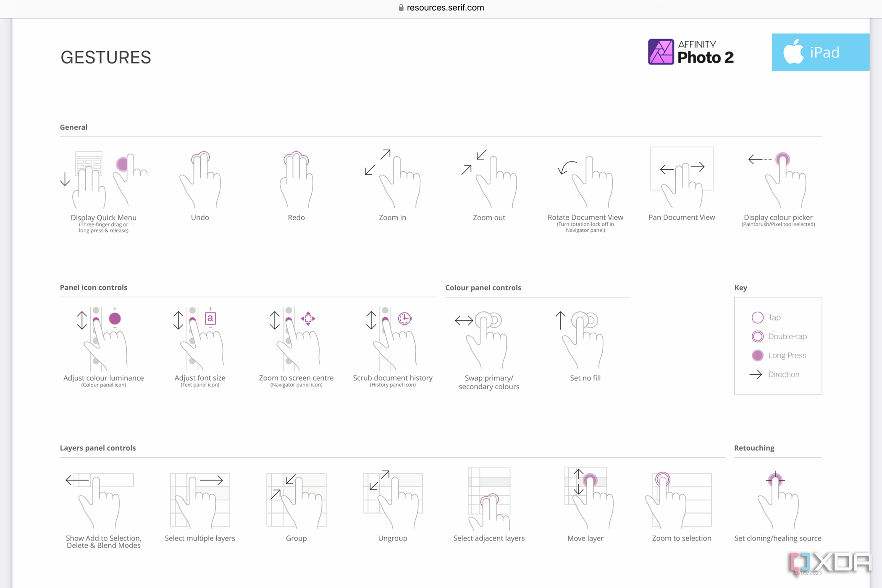
Task: Select the Tap key indicator in legend
Action: (x=755, y=317)
